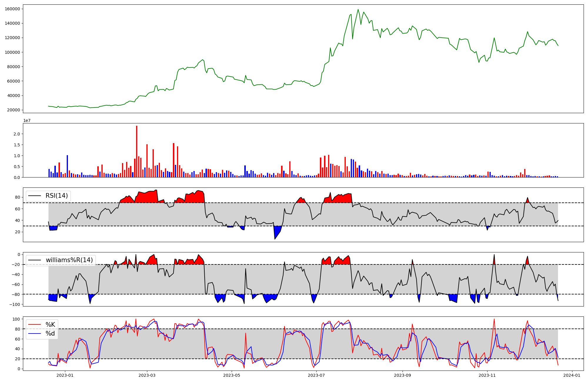Viewport: 588px width, 382px height.
Task: Click the highest peak of the green price line
Action: pyautogui.click(x=358, y=10)
